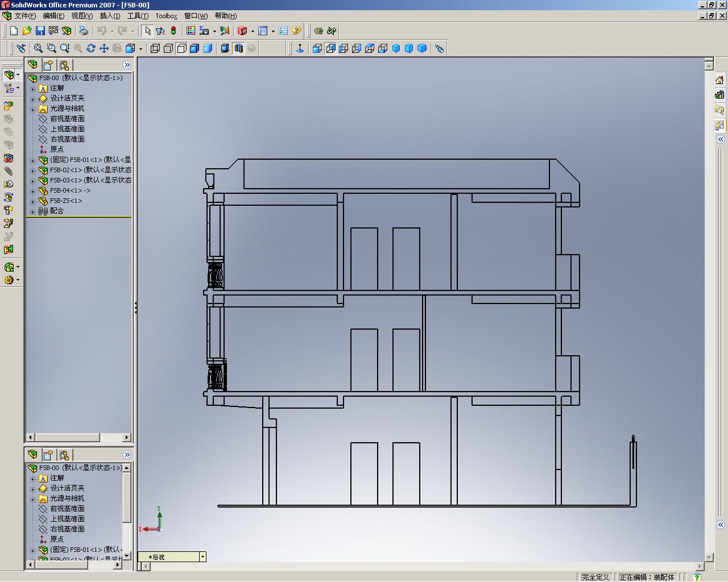Viewport: 728px width, 582px height.
Task: Toggle Shadows in Shaded Mode
Action: [225, 48]
